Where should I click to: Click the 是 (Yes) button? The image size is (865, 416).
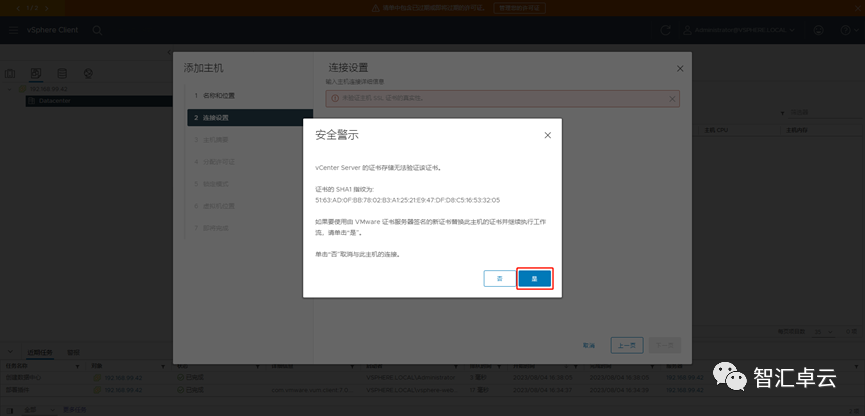coord(534,279)
